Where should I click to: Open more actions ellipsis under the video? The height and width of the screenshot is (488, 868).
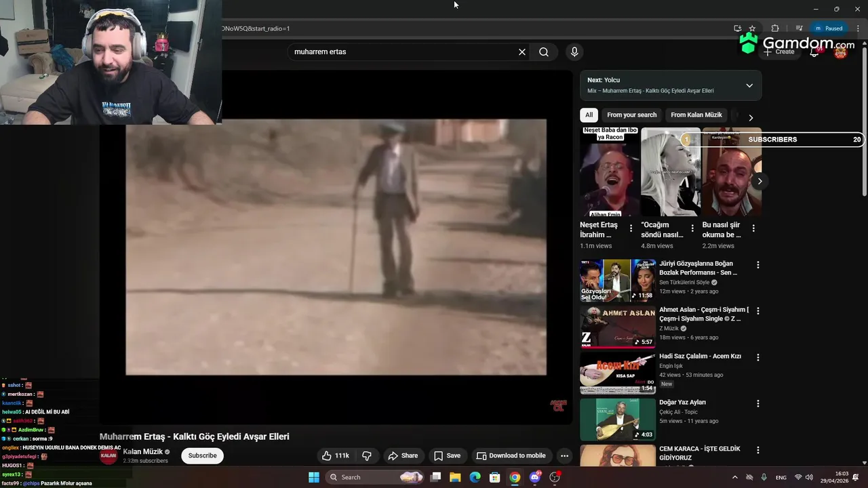[564, 455]
